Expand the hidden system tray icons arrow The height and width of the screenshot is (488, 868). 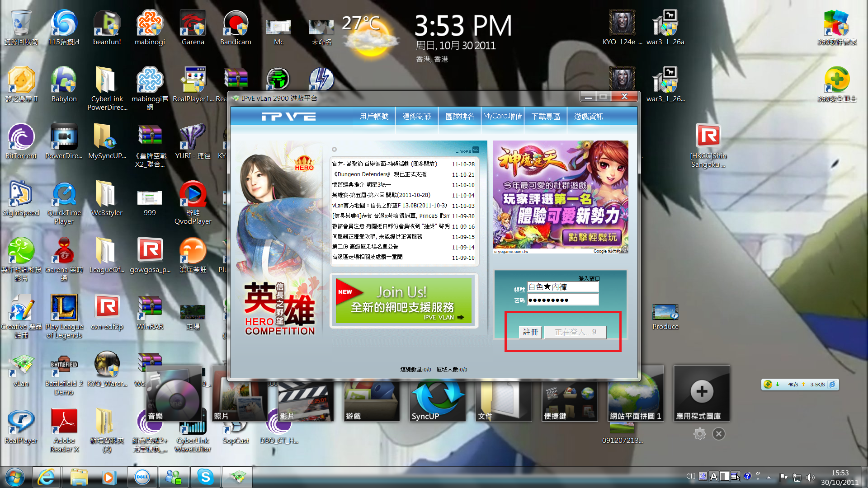click(769, 477)
